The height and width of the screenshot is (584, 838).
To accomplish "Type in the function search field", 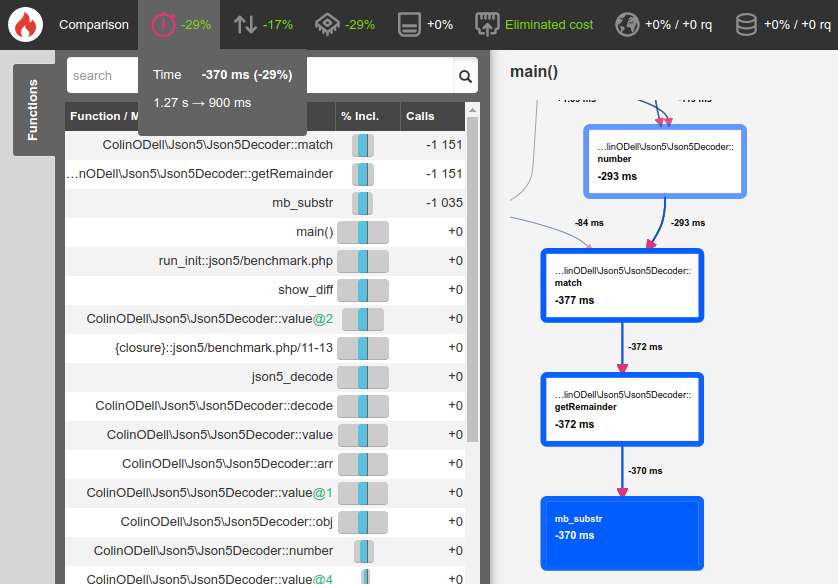I will click(102, 75).
